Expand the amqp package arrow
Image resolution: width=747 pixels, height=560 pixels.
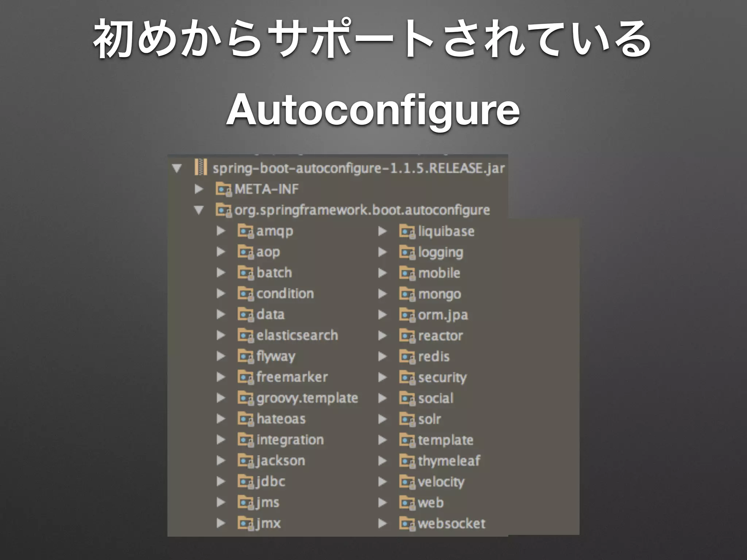point(221,231)
